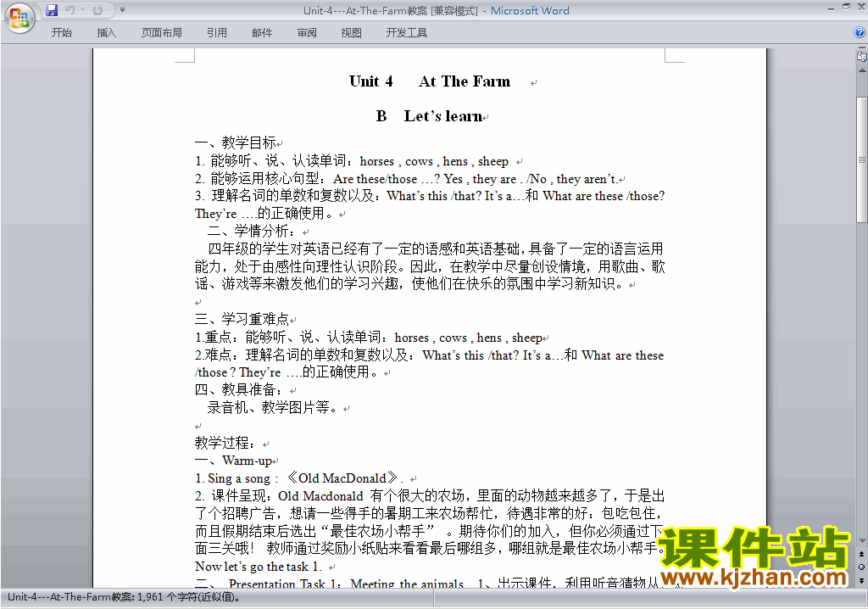Image resolution: width=868 pixels, height=609 pixels.
Task: Open the 审阅 ribbon tab
Action: coord(307,33)
